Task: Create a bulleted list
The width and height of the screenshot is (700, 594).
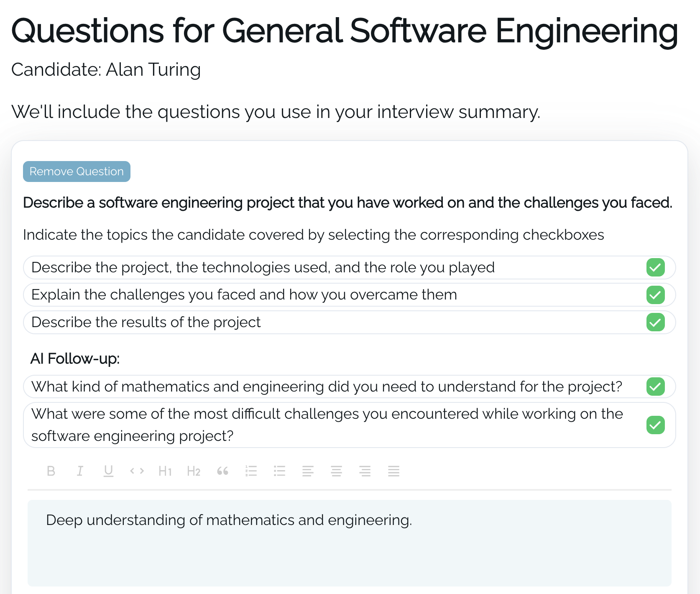Action: [279, 471]
